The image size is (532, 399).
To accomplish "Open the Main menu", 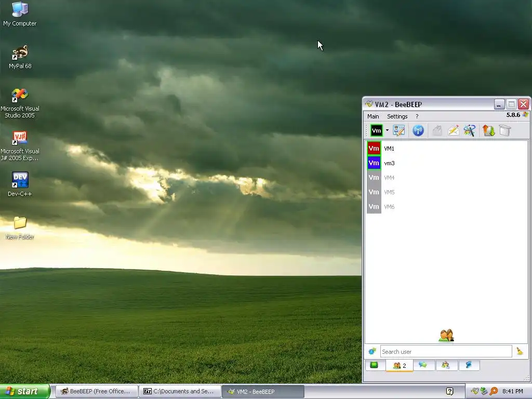I will [x=373, y=116].
